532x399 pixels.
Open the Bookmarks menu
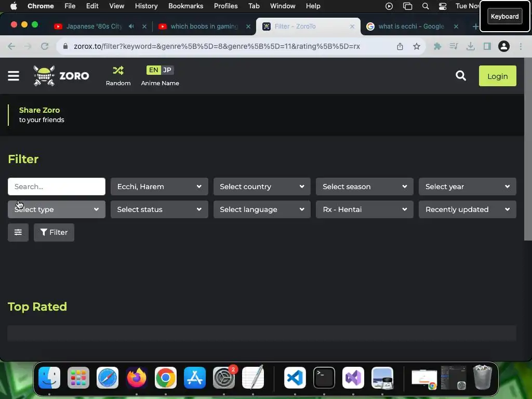click(x=185, y=6)
